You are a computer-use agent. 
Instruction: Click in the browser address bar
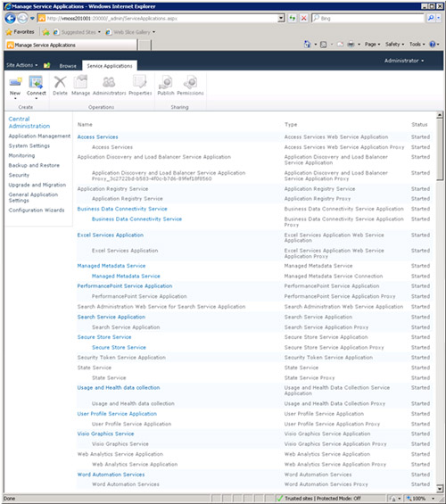(x=158, y=19)
